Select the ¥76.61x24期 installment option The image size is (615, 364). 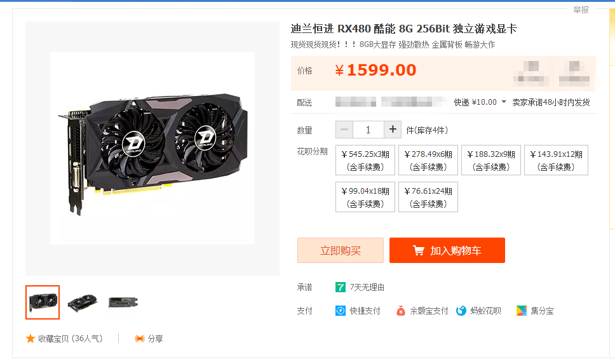tap(428, 197)
